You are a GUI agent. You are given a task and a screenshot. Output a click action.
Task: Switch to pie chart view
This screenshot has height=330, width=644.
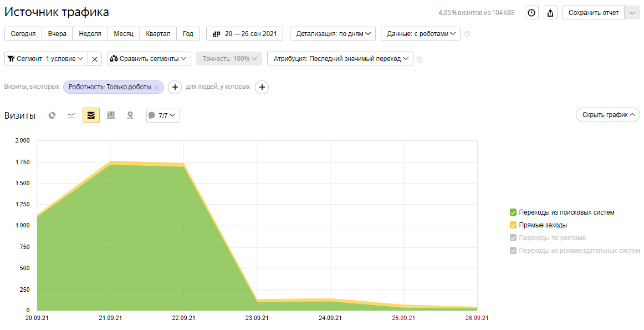point(52,115)
